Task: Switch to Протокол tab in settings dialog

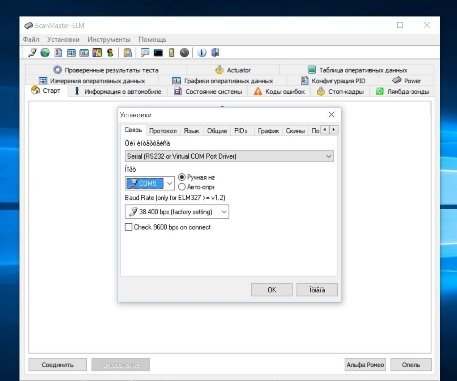Action: pyautogui.click(x=163, y=131)
